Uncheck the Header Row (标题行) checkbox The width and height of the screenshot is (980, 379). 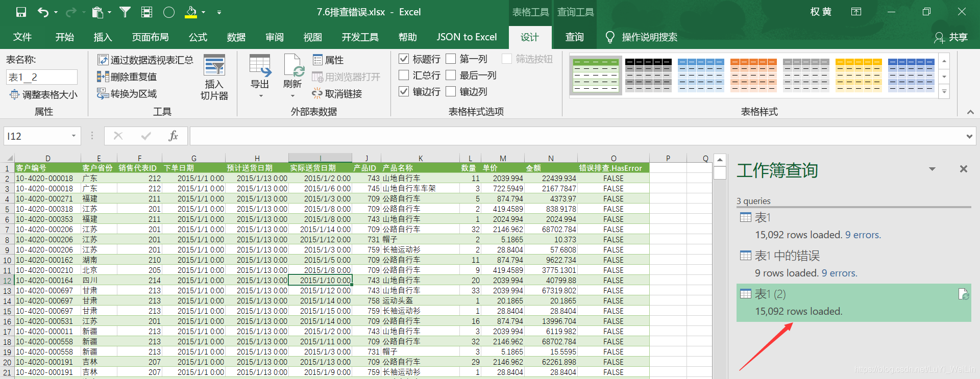[x=404, y=59]
